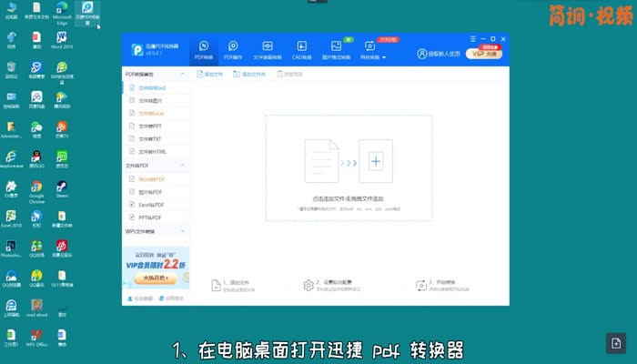Select the Google Chrome desktop icon
The image size is (637, 364).
tap(36, 192)
